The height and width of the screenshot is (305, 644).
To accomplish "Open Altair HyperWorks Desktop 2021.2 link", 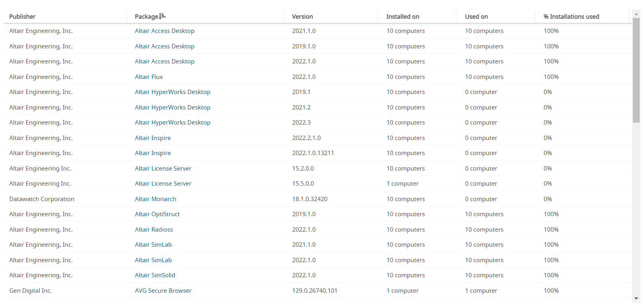I will (172, 107).
